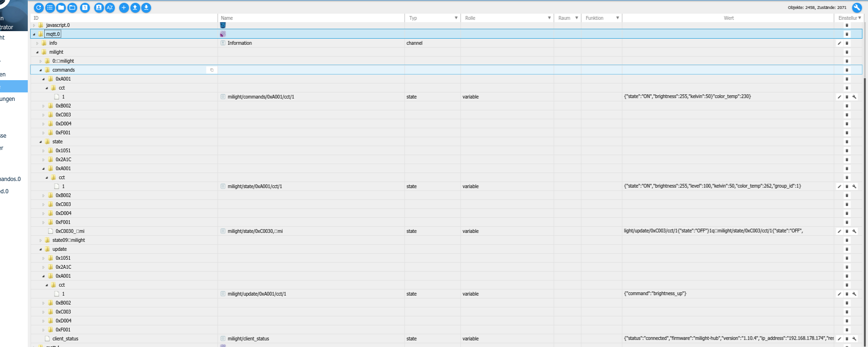Select the client_status tree item
Viewport: 868px width, 347px height.
pos(65,339)
